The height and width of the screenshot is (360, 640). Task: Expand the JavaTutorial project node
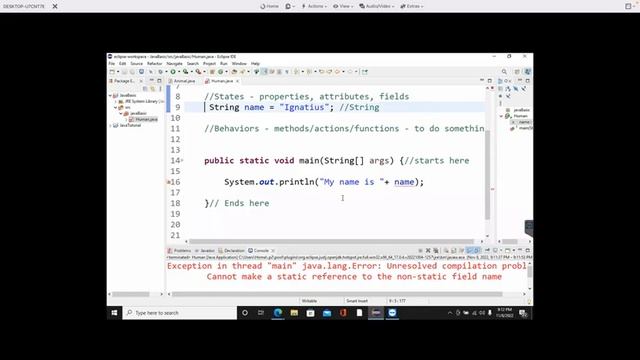pyautogui.click(x=110, y=126)
